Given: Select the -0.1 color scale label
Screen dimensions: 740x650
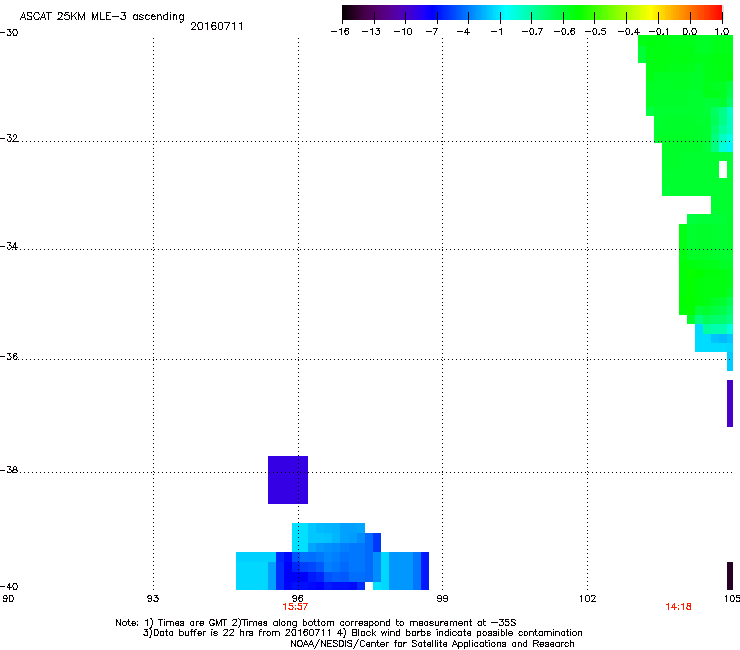Looking at the screenshot, I should point(659,32).
